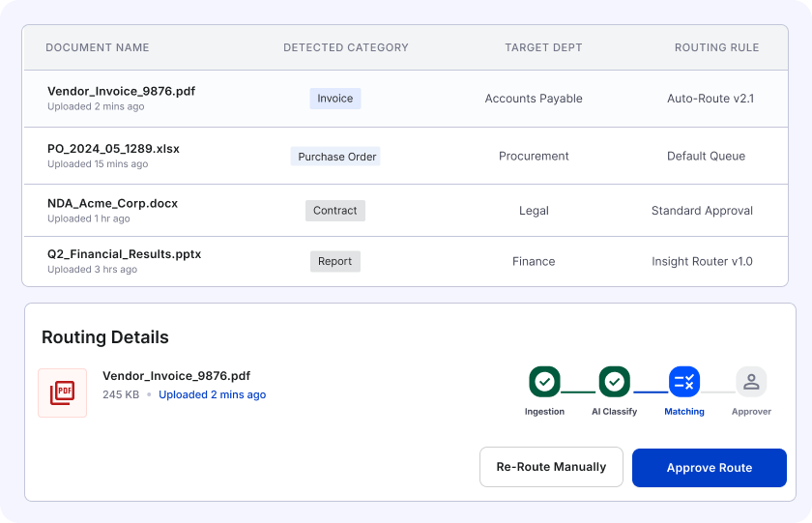The height and width of the screenshot is (523, 812).
Task: Click the Approver person icon
Action: (751, 382)
